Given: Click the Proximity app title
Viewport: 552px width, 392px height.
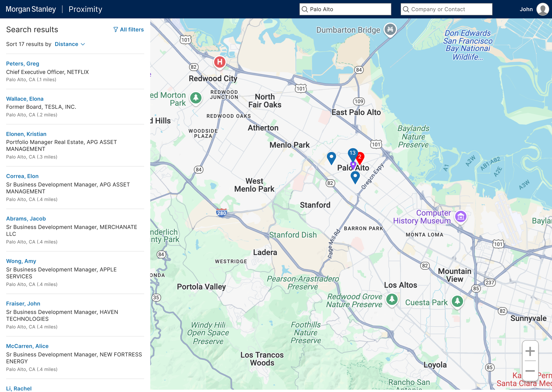Looking at the screenshot, I should coord(85,9).
